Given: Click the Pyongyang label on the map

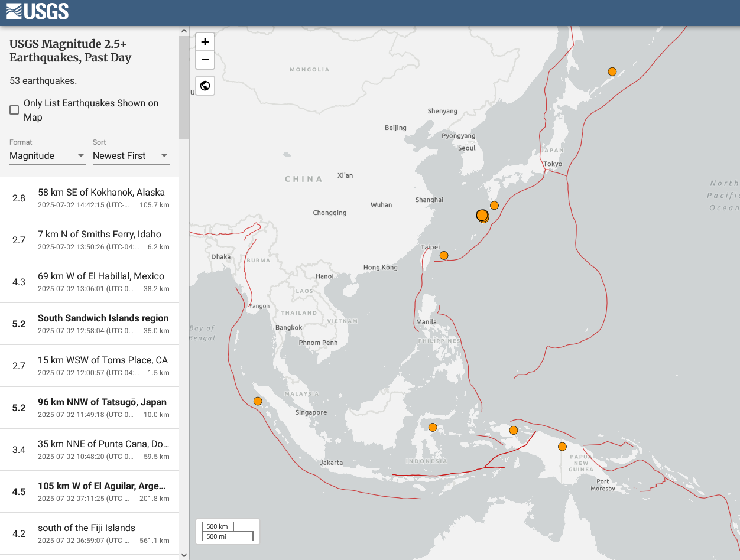Looking at the screenshot, I should 459,136.
